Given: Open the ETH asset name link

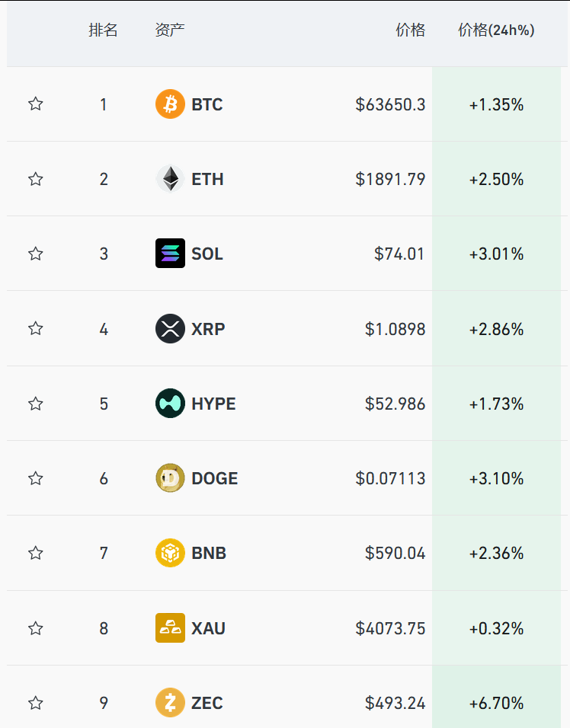Looking at the screenshot, I should [207, 179].
